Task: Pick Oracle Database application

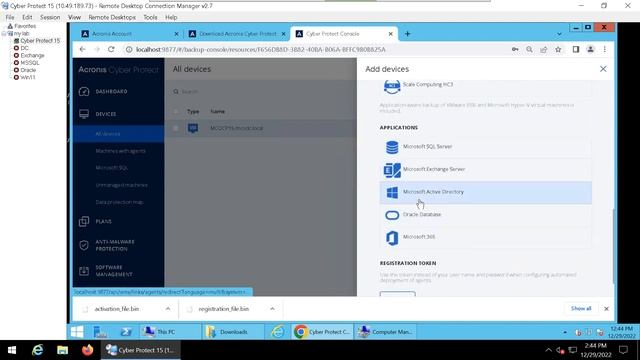Action: pos(485,214)
